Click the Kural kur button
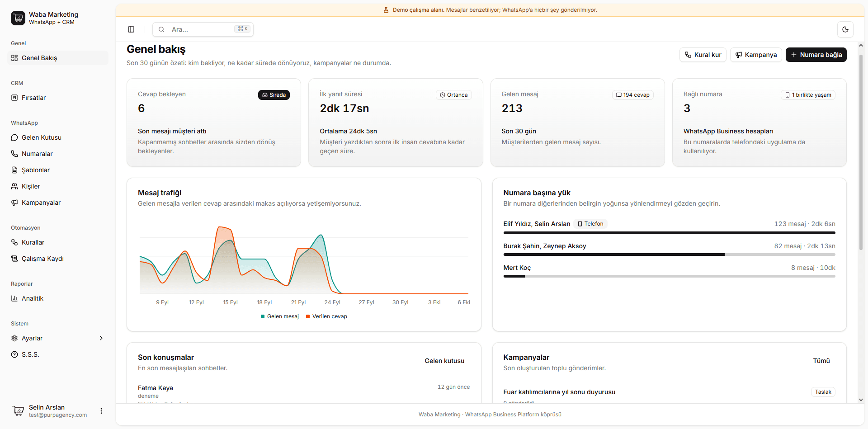 point(703,55)
